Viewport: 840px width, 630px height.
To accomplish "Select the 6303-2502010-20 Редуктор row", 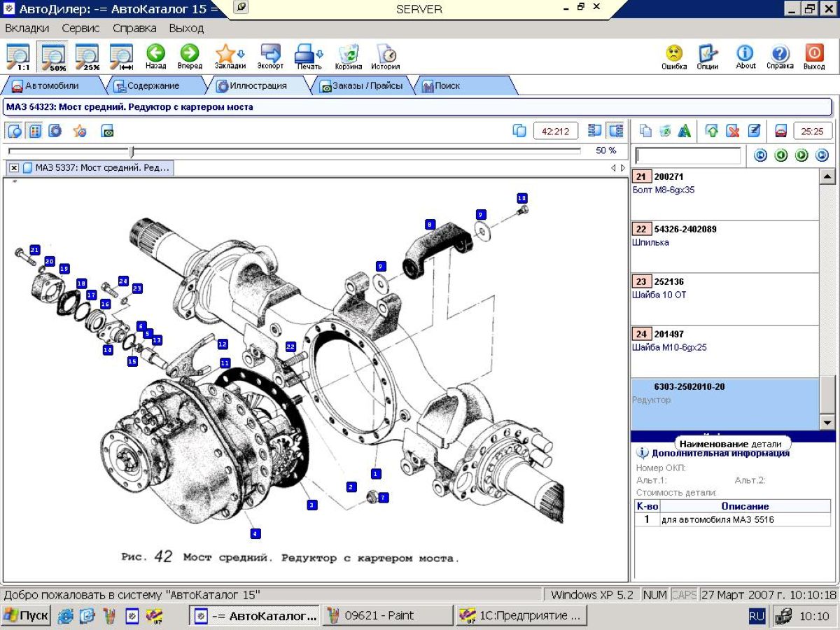I will click(x=724, y=404).
